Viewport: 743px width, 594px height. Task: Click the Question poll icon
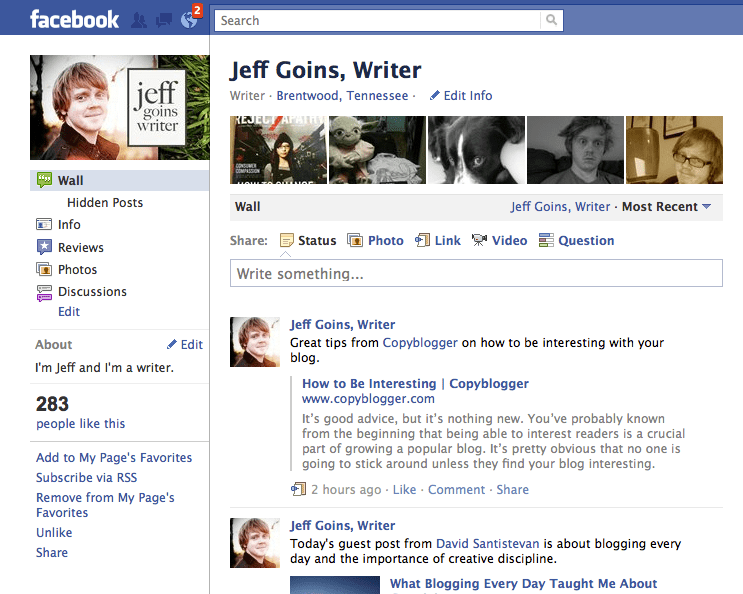point(546,240)
